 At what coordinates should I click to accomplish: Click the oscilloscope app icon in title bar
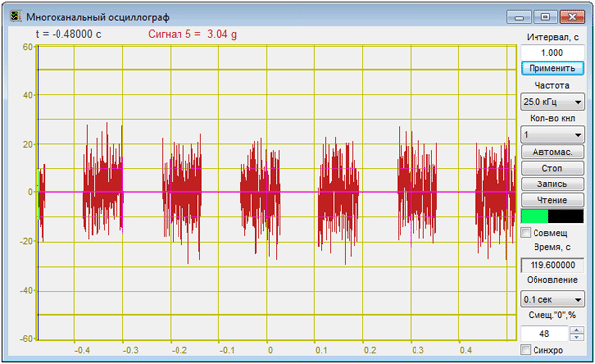[x=16, y=16]
